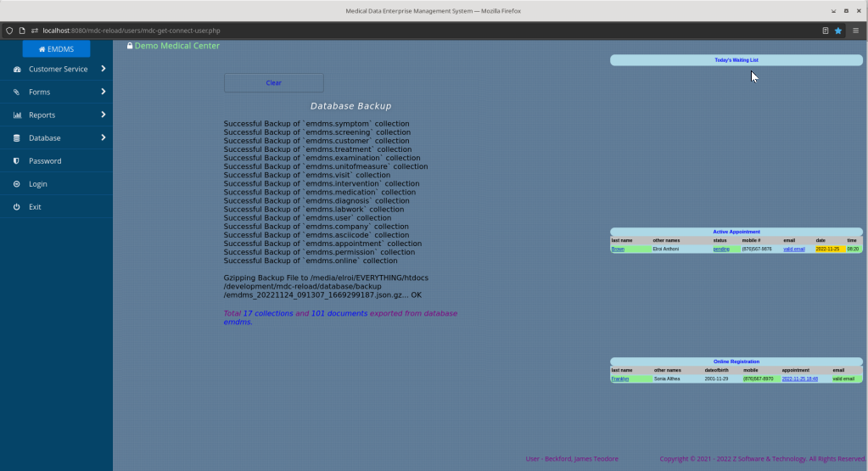Open the EMDMS home button

coord(56,48)
